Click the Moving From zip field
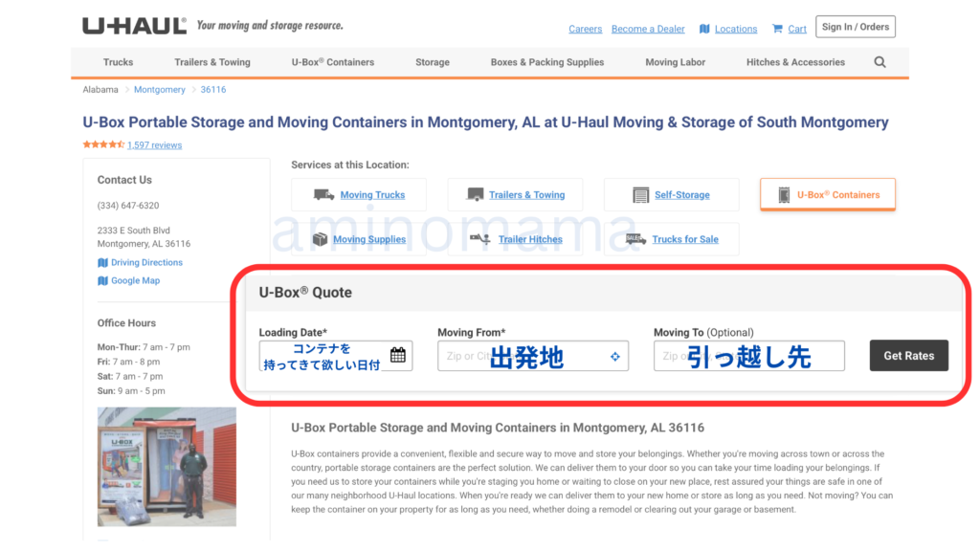 point(533,356)
